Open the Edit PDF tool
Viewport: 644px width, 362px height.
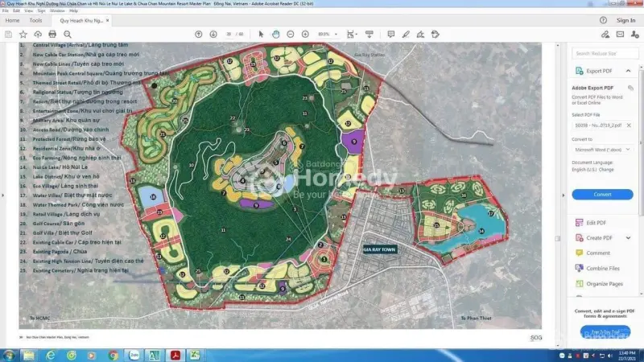coord(597,223)
